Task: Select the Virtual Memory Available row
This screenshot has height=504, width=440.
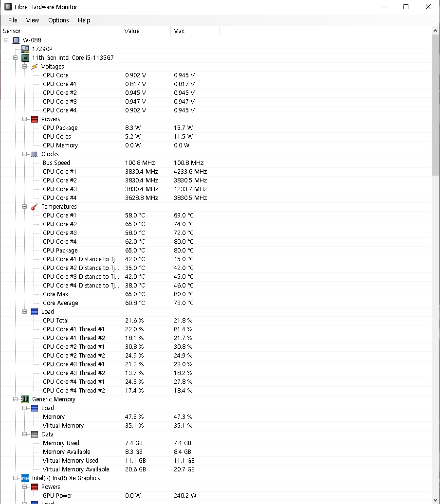Action: (x=216, y=469)
